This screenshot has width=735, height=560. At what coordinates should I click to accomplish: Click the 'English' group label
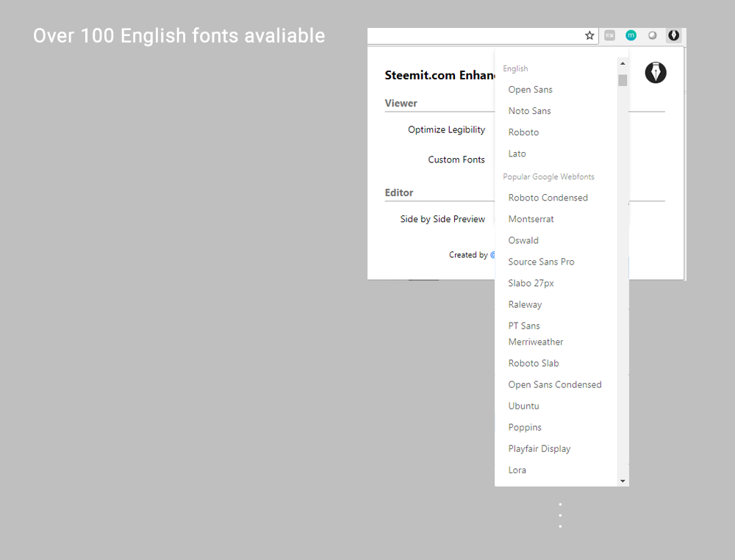(515, 68)
